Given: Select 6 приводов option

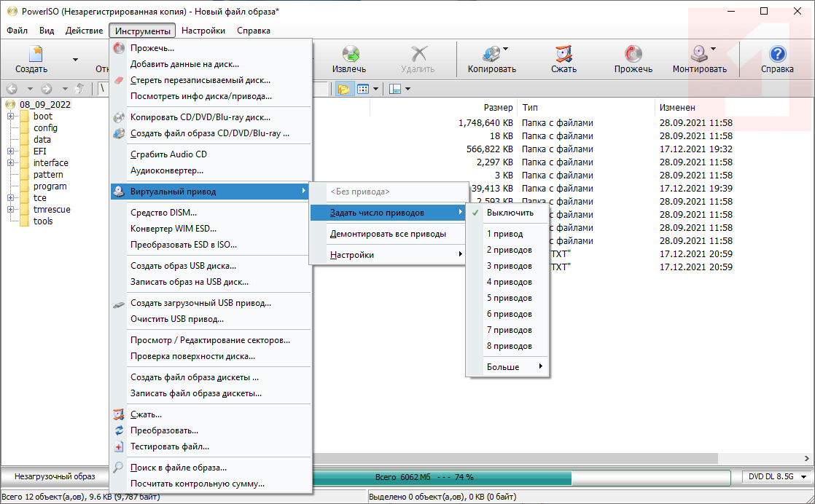Looking at the screenshot, I should pos(507,315).
